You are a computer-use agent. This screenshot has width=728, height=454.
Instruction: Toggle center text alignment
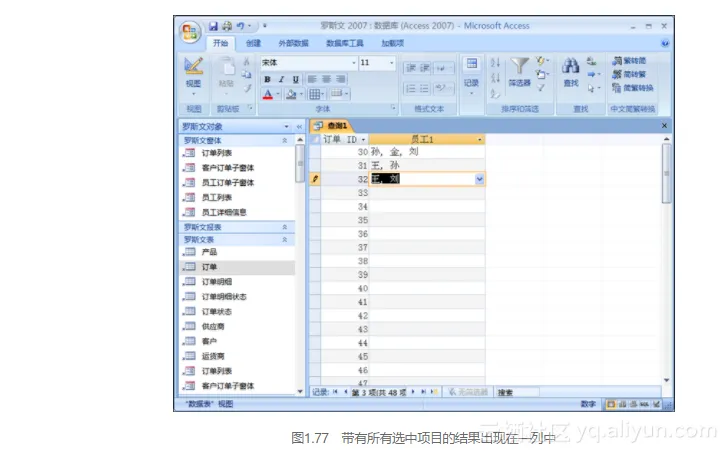(326, 79)
